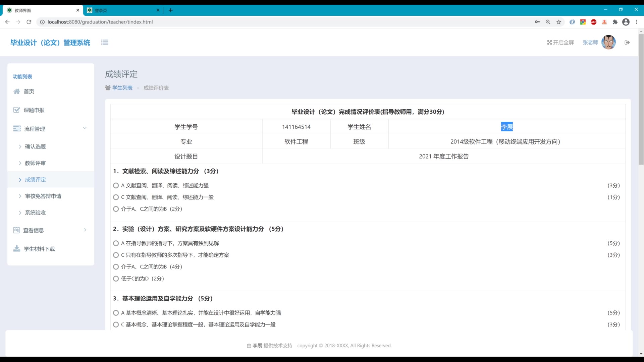Bookmark this page with star icon
Image resolution: width=644 pixels, height=362 pixels.
(x=559, y=22)
